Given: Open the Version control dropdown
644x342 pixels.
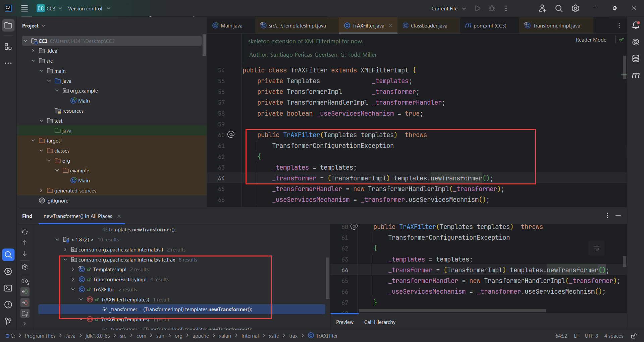Looking at the screenshot, I should [x=89, y=8].
